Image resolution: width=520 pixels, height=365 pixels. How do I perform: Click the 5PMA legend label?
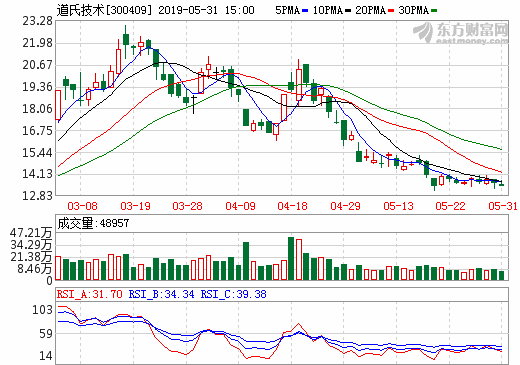point(287,11)
